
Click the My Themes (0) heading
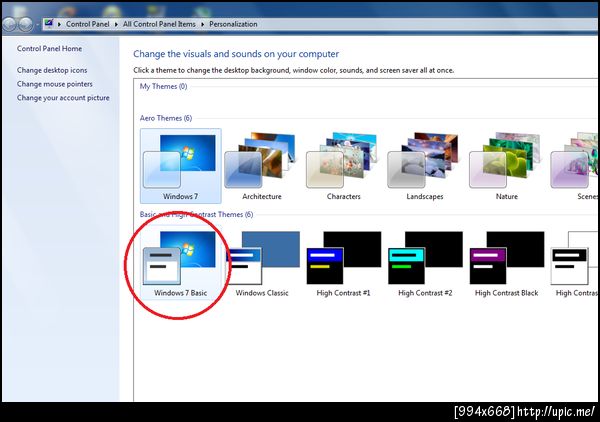(x=163, y=86)
